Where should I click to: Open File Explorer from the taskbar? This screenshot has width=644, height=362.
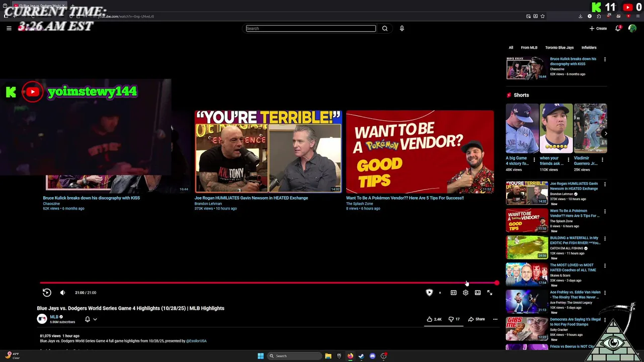[x=328, y=356]
